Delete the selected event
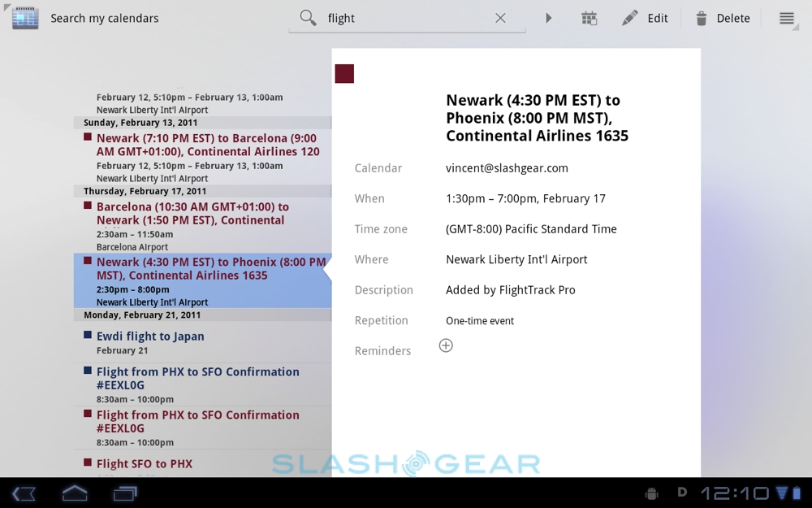The width and height of the screenshot is (812, 508). 722,18
